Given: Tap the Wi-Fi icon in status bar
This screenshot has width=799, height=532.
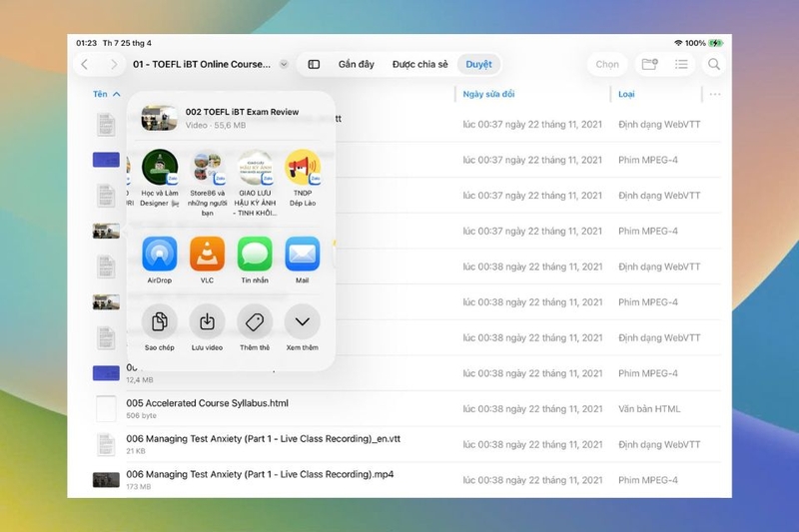Looking at the screenshot, I should (678, 43).
